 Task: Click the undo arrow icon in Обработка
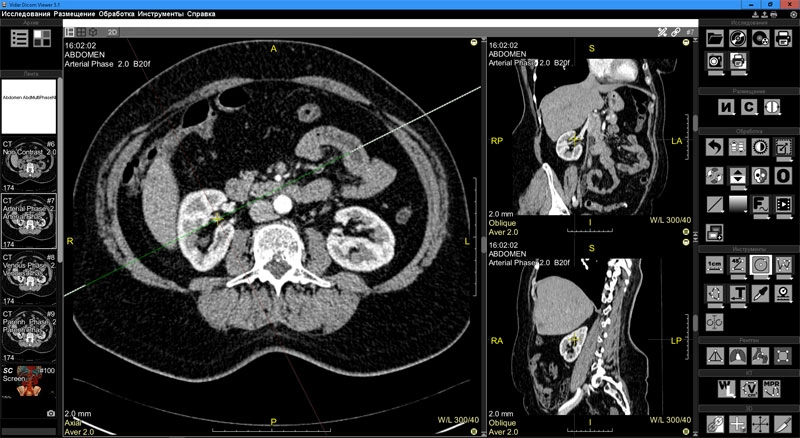pyautogui.click(x=714, y=148)
